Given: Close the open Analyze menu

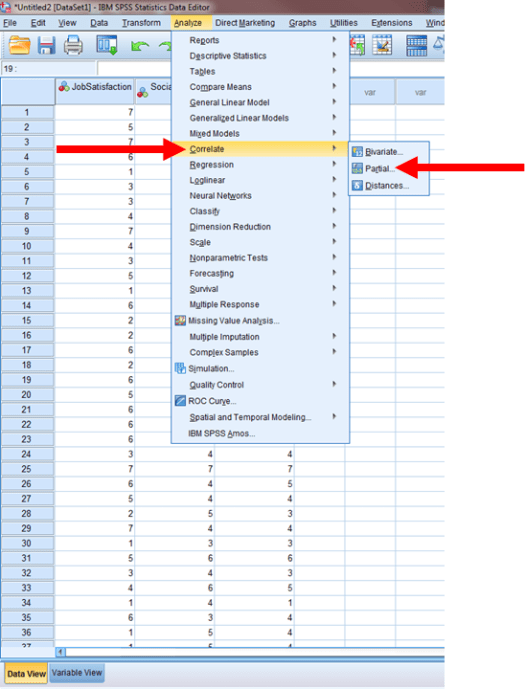Looking at the screenshot, I should tap(188, 23).
